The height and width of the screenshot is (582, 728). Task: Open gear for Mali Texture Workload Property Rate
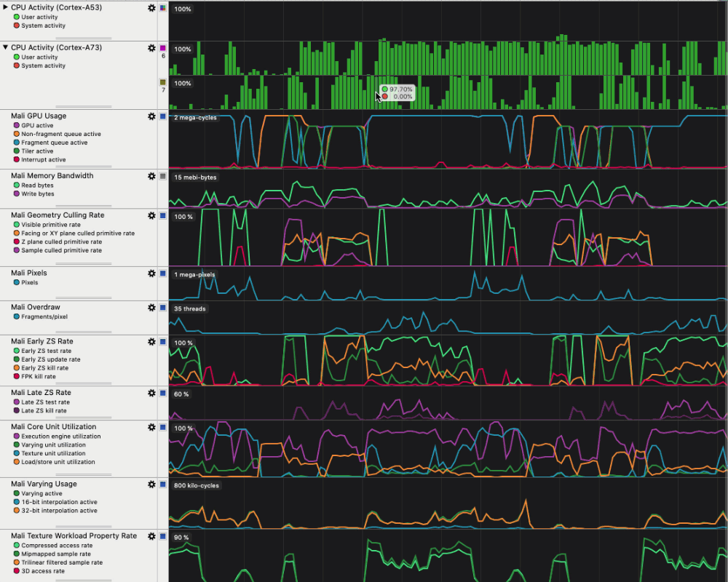151,536
